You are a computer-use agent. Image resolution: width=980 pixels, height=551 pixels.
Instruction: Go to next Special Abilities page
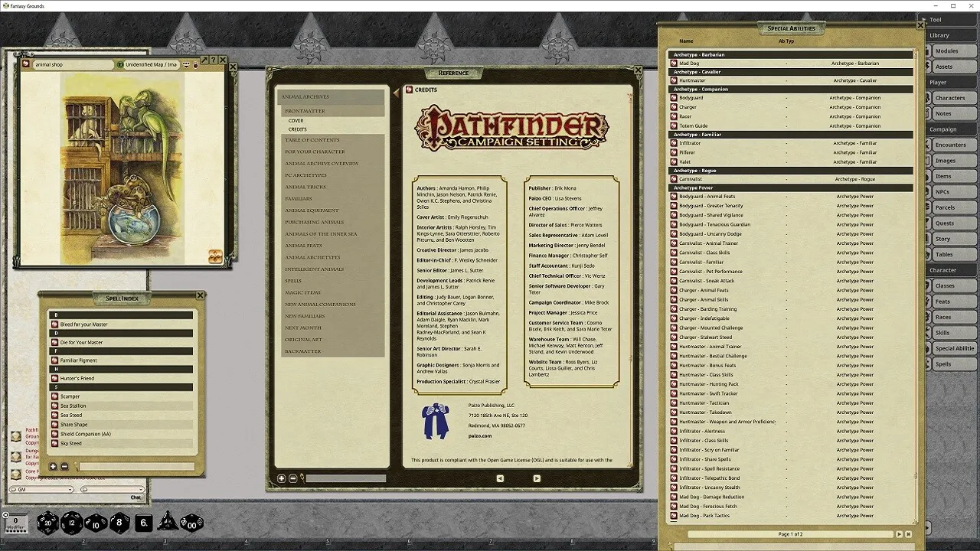pyautogui.click(x=899, y=534)
